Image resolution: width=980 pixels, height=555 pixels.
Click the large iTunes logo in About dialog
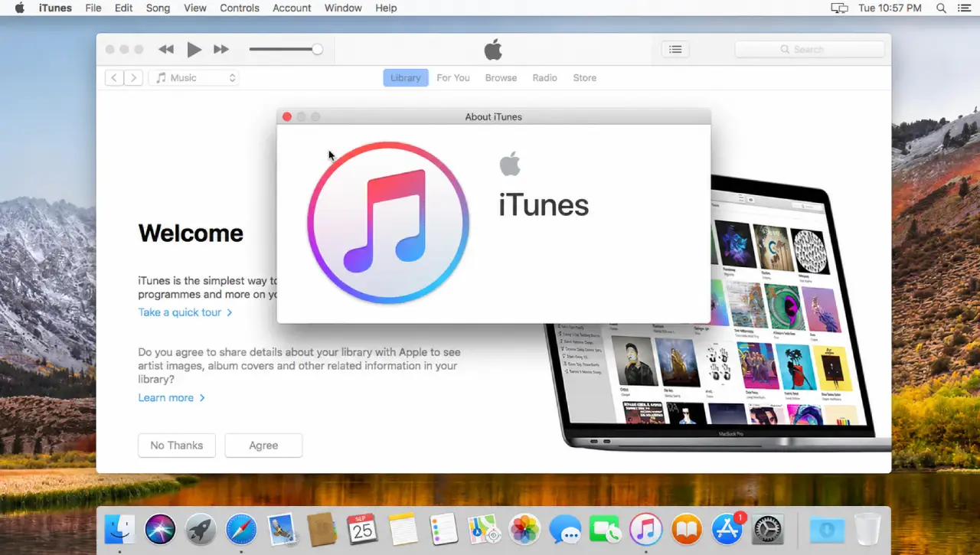point(388,223)
